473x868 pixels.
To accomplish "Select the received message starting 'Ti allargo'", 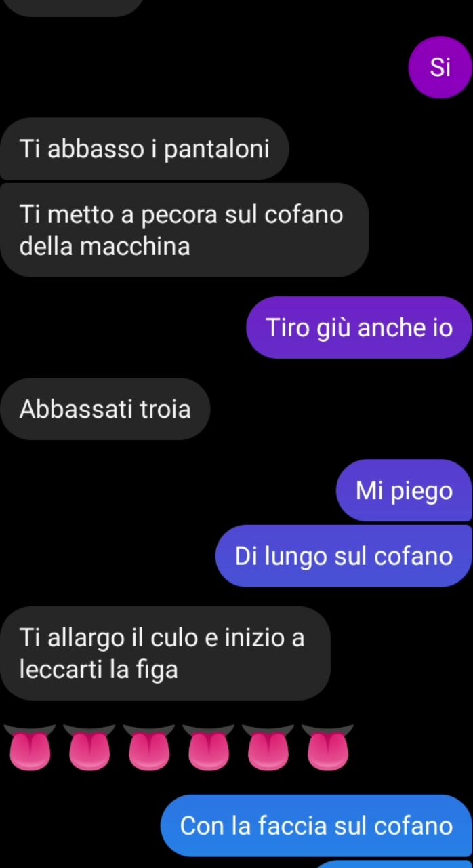I will point(165,653).
